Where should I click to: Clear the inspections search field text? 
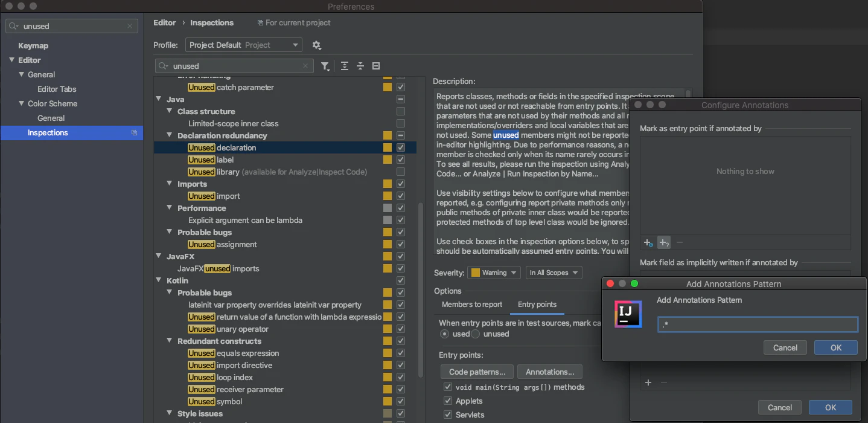305,66
